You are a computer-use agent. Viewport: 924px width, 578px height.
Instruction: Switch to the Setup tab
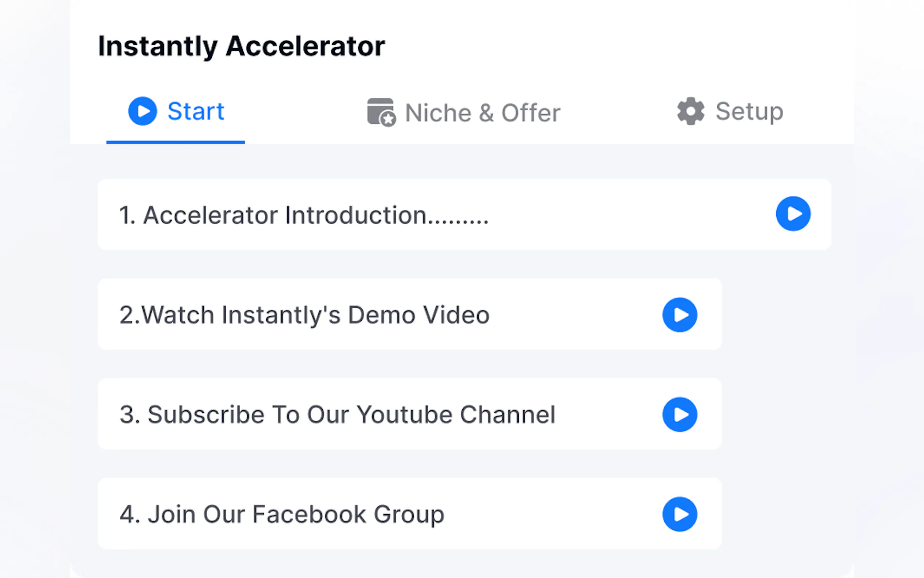tap(749, 112)
